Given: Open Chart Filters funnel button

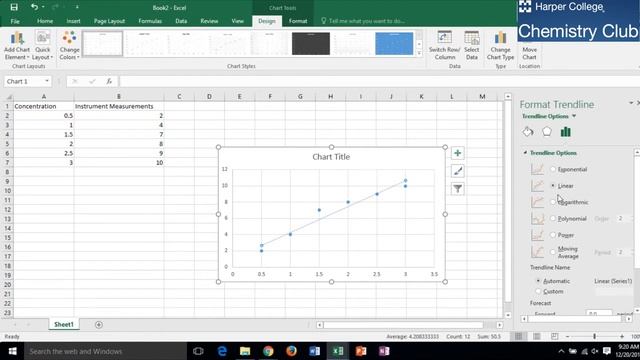Looking at the screenshot, I should click(458, 189).
